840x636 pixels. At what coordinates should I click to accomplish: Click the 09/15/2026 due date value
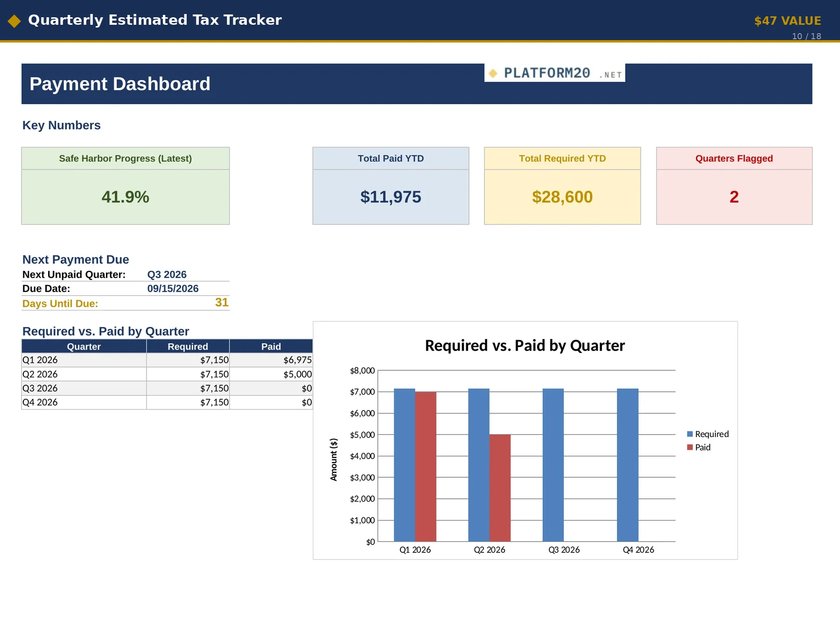pyautogui.click(x=173, y=289)
